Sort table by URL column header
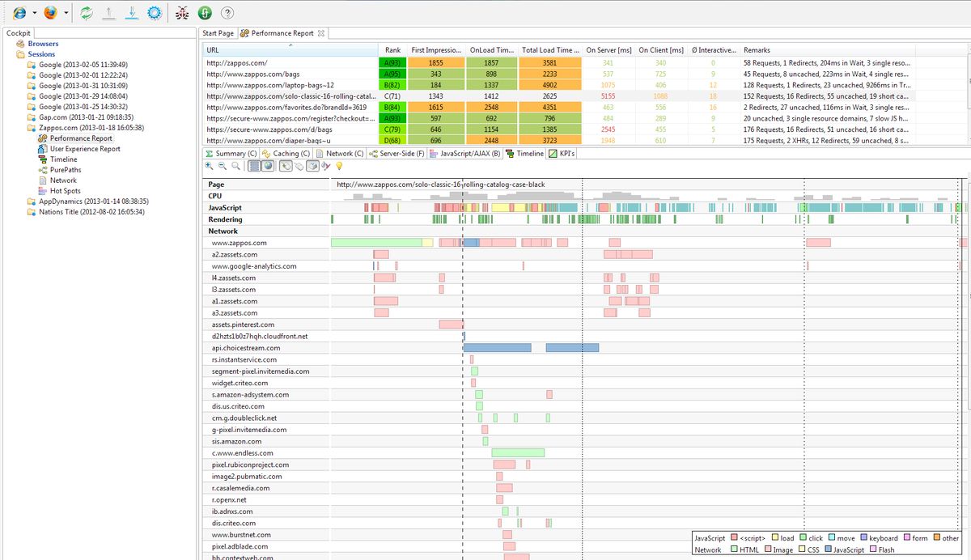This screenshot has width=971, height=560. (x=290, y=49)
